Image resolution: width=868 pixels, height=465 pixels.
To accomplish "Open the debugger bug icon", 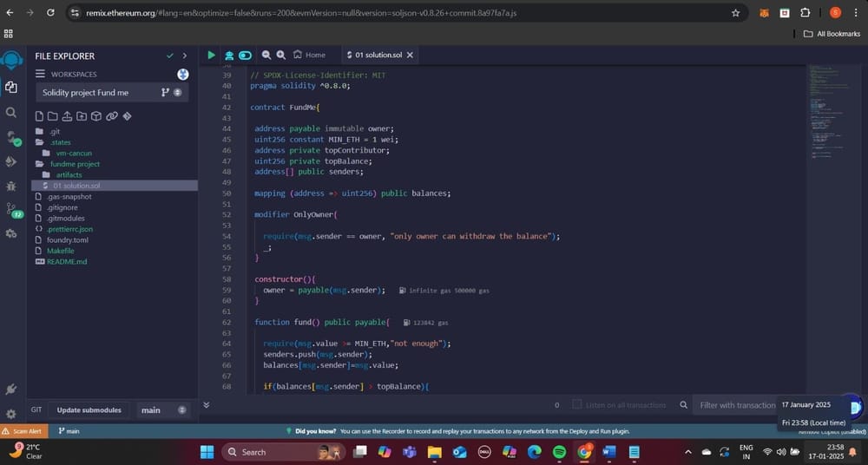I will (11, 186).
